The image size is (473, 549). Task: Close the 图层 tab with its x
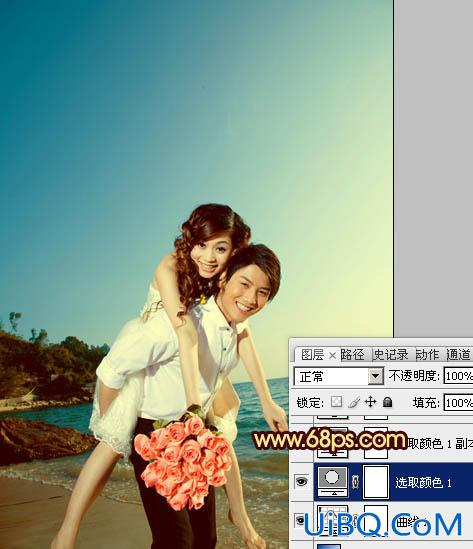[332, 356]
